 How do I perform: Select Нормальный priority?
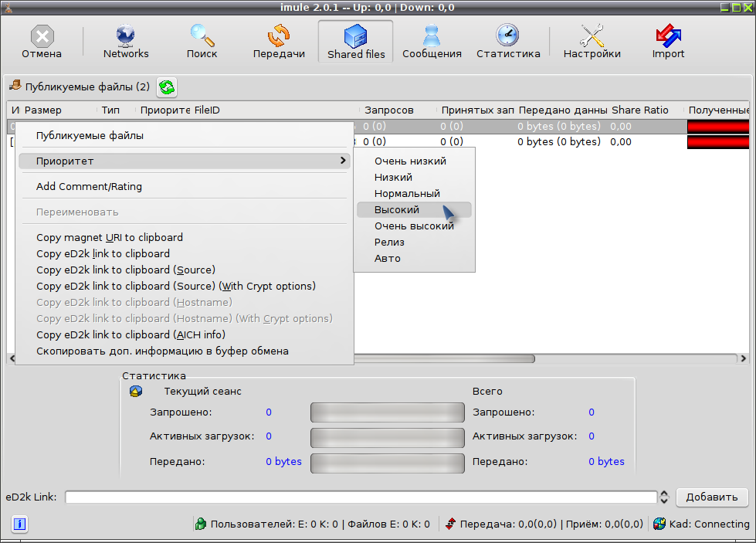414,193
